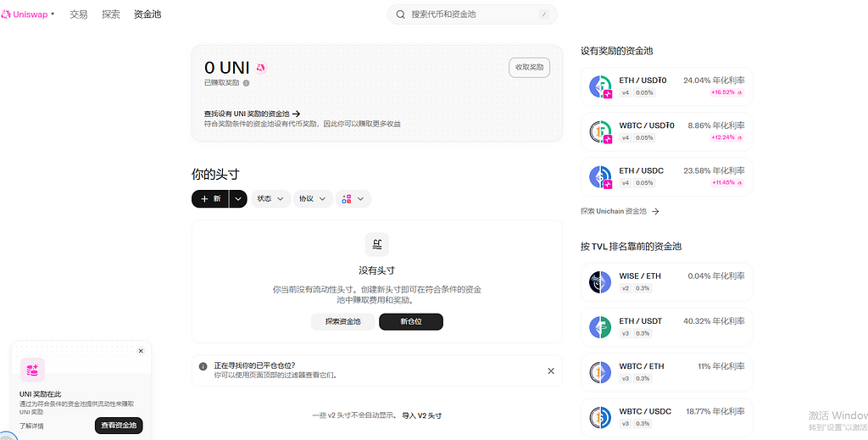The image size is (868, 440).
Task: Click the WISE / ETH pool token icon
Action: [x=600, y=282]
